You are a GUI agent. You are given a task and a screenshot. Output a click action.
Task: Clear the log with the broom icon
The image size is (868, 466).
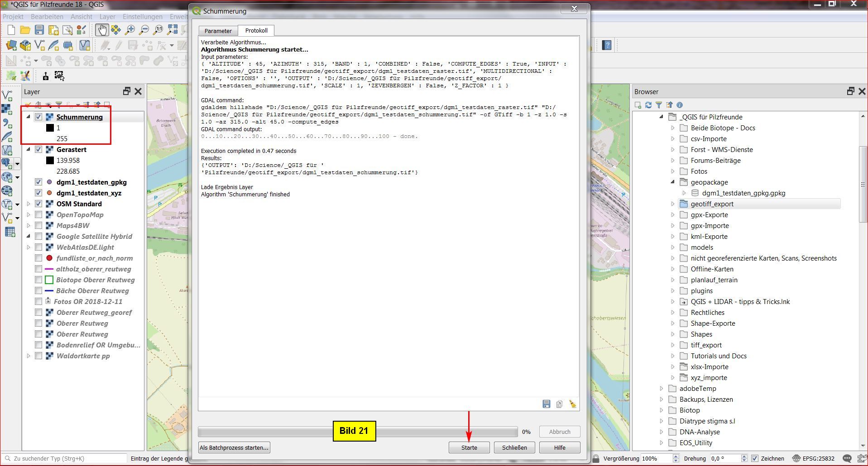[x=573, y=404]
